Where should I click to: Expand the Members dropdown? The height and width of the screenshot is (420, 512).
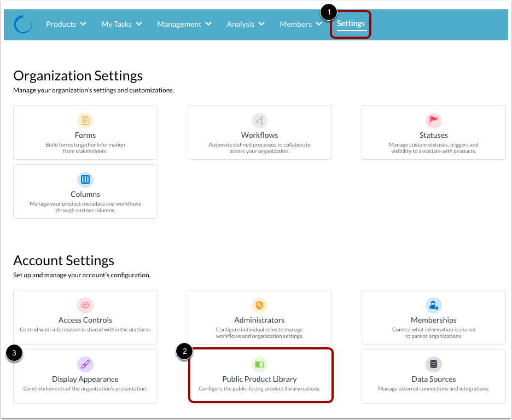(x=300, y=24)
